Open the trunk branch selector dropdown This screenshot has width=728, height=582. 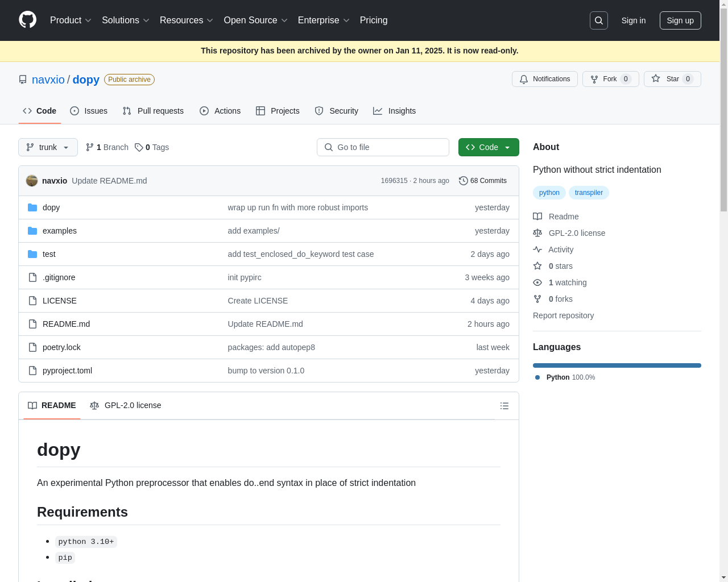coord(48,147)
